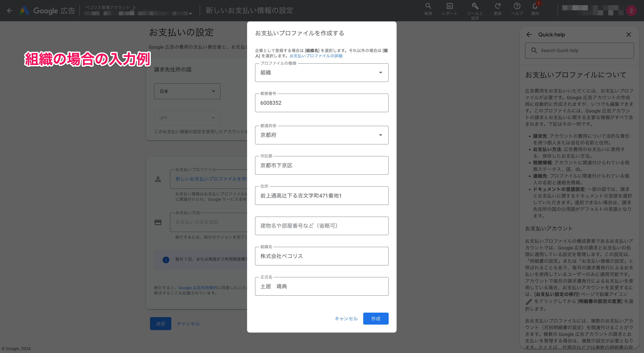Open お支払いプロファイルの詳細 link
Viewport: 644px width, 353px height.
tap(316, 56)
